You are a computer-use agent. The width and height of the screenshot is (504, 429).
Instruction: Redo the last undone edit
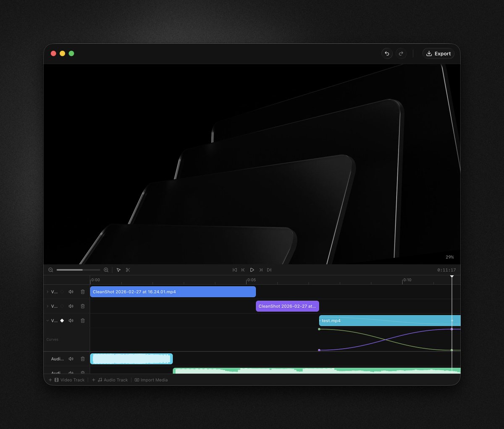point(401,54)
